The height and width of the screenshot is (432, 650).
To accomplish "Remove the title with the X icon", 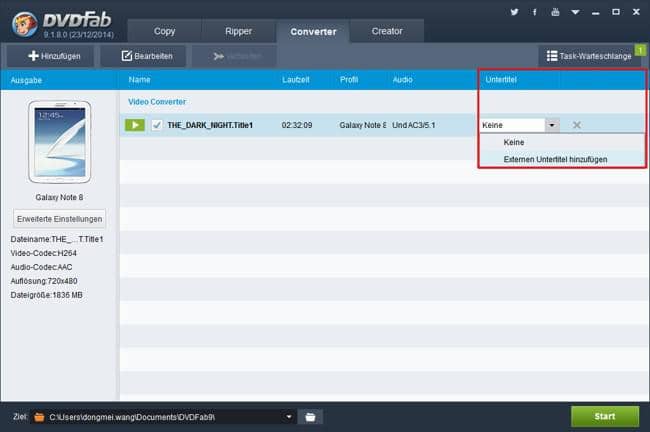I will coord(576,125).
